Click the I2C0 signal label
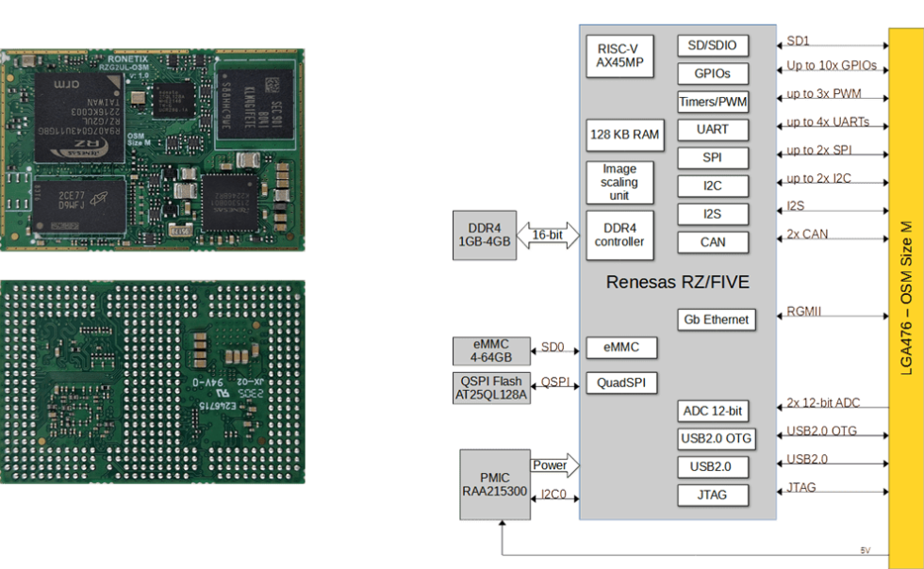 [553, 495]
